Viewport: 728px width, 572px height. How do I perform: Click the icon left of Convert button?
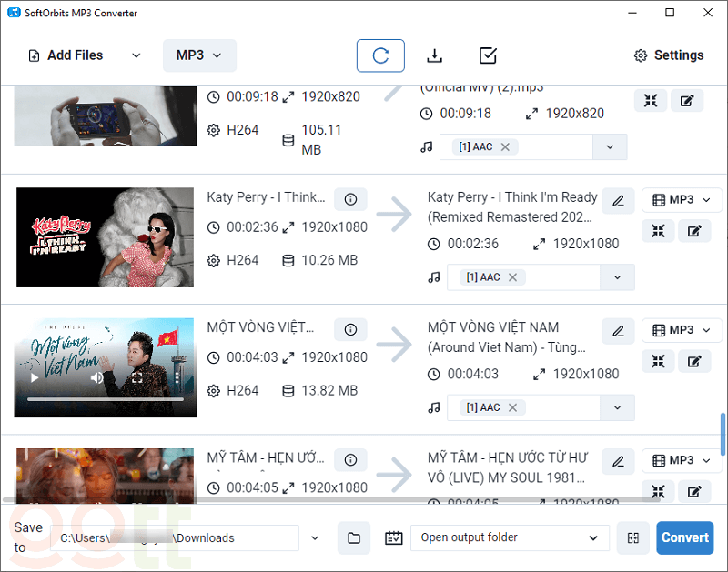point(633,537)
